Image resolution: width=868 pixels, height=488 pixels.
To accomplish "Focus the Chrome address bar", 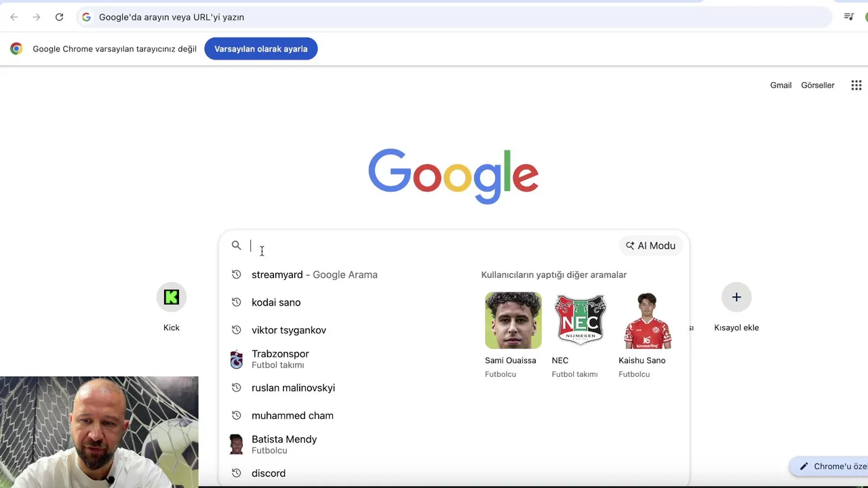I will click(x=454, y=17).
